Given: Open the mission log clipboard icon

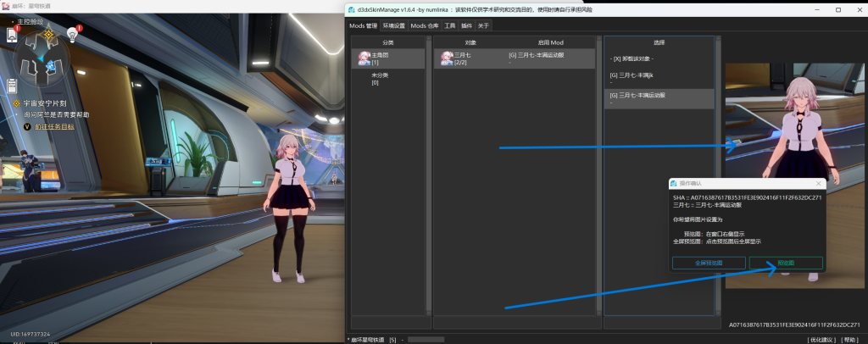Looking at the screenshot, I should [x=12, y=86].
